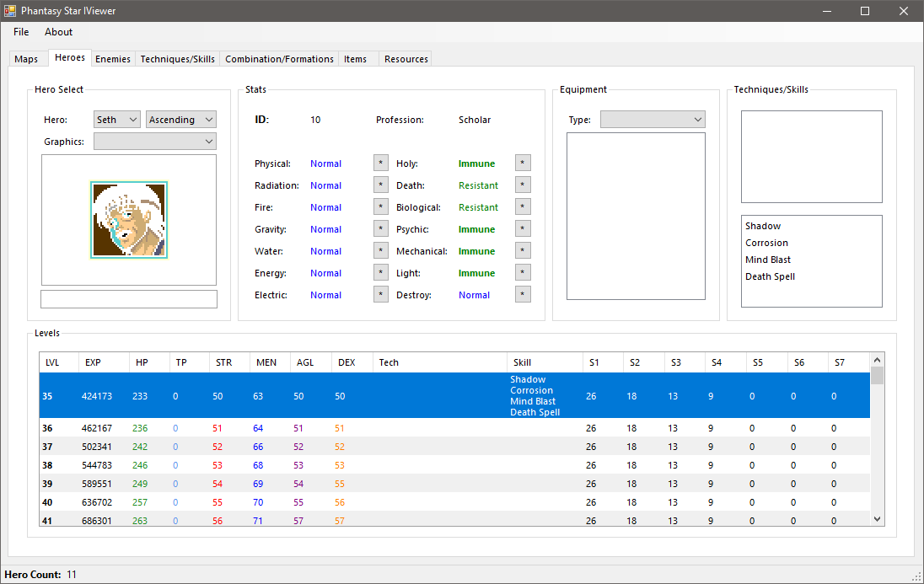Open the File menu
This screenshot has height=584, width=924.
pos(21,32)
